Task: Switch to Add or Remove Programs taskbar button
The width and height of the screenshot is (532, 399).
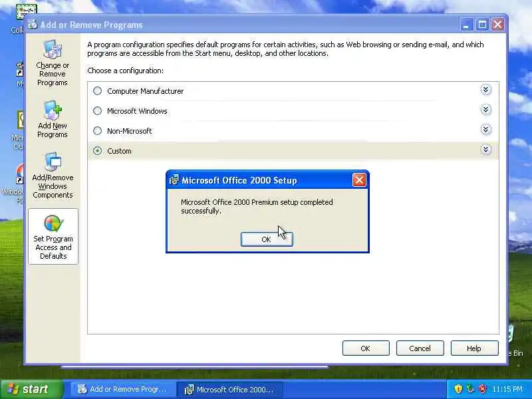Action: 123,389
